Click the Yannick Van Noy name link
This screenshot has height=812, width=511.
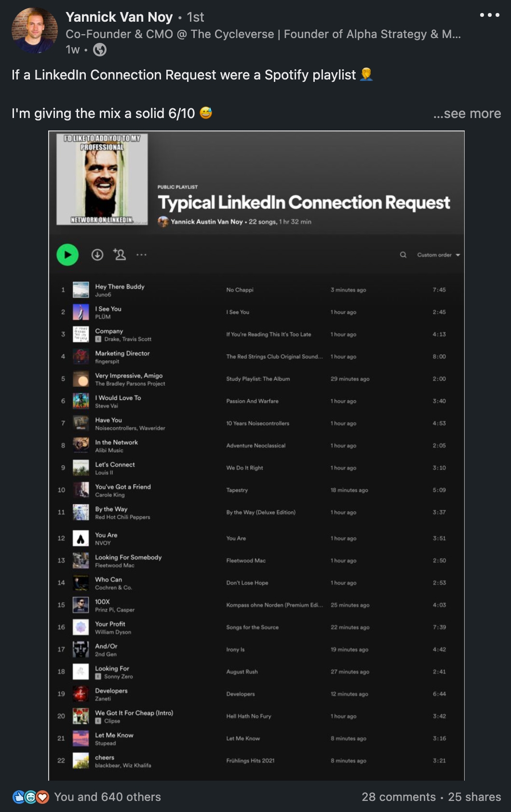tap(119, 17)
